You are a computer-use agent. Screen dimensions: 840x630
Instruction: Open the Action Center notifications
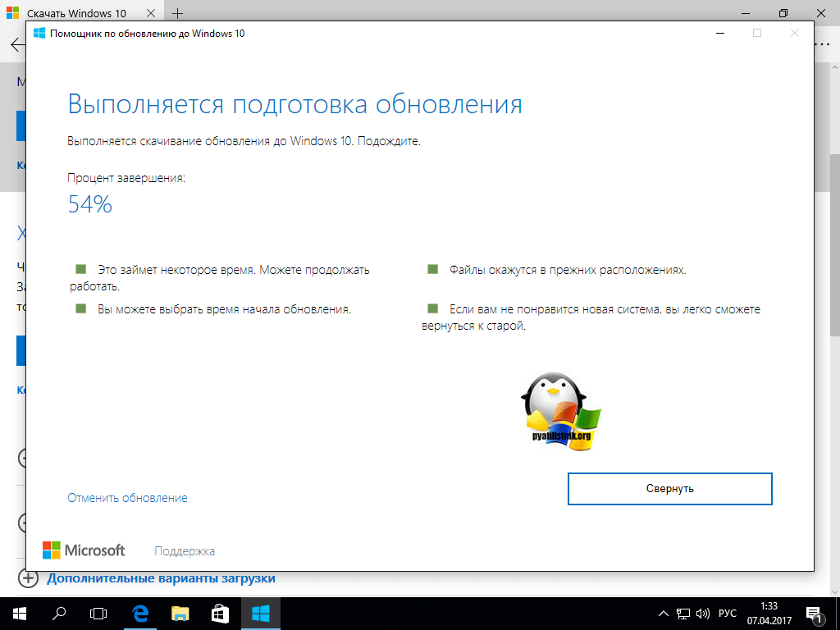[815, 614]
